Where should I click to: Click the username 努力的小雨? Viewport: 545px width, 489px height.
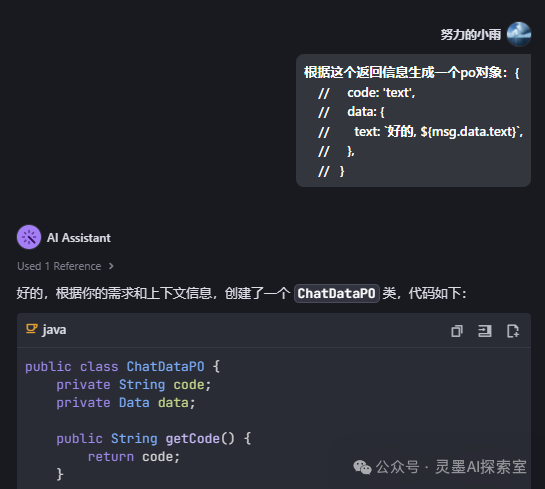point(471,34)
